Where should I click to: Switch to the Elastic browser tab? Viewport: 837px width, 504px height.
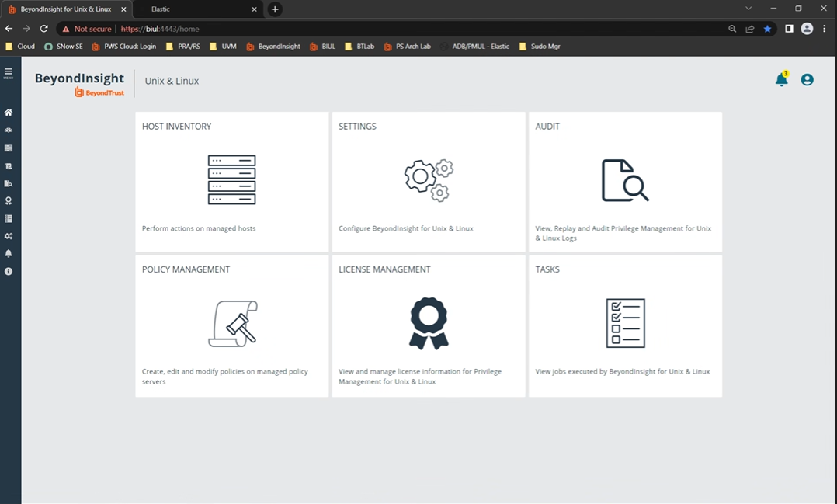pos(194,9)
